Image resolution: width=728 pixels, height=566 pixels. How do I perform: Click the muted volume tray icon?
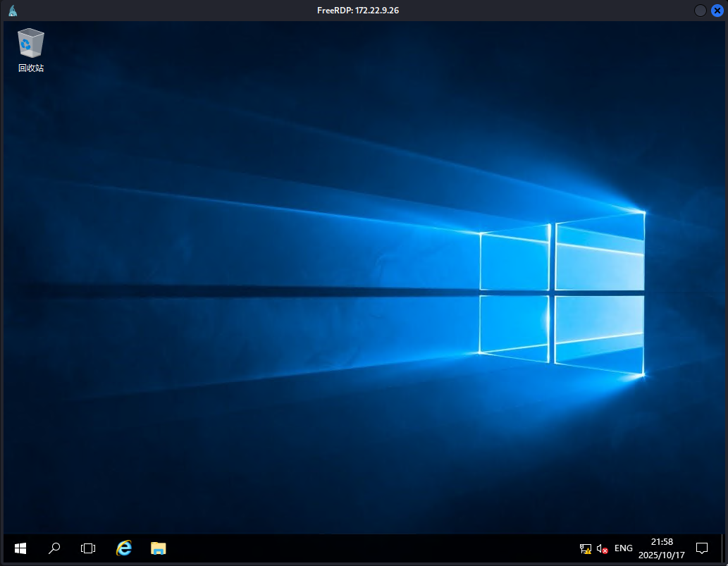pyautogui.click(x=602, y=548)
